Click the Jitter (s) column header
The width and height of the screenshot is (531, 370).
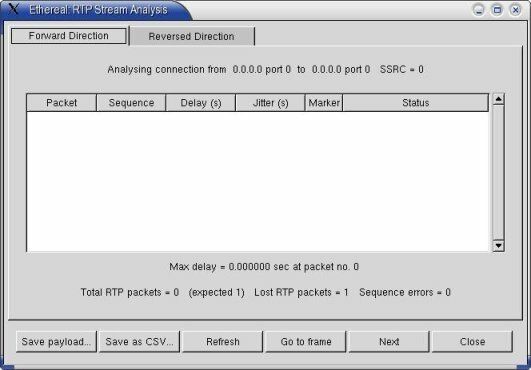[270, 103]
